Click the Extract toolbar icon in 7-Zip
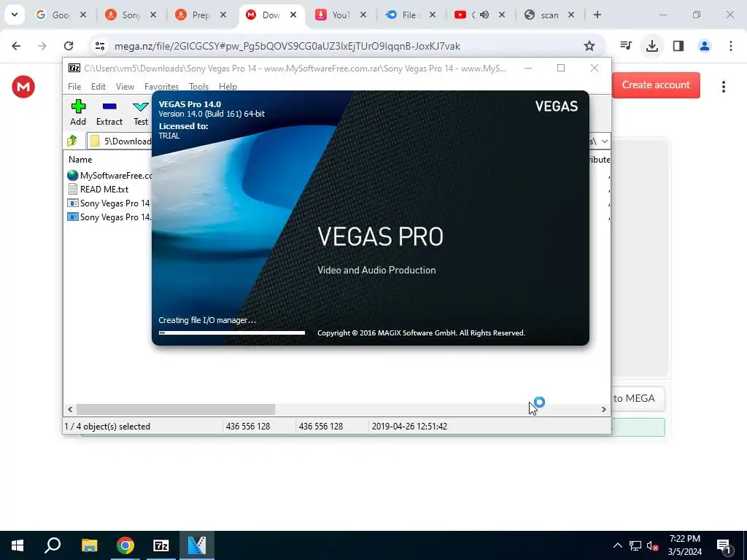The height and width of the screenshot is (560, 747). pos(109,112)
